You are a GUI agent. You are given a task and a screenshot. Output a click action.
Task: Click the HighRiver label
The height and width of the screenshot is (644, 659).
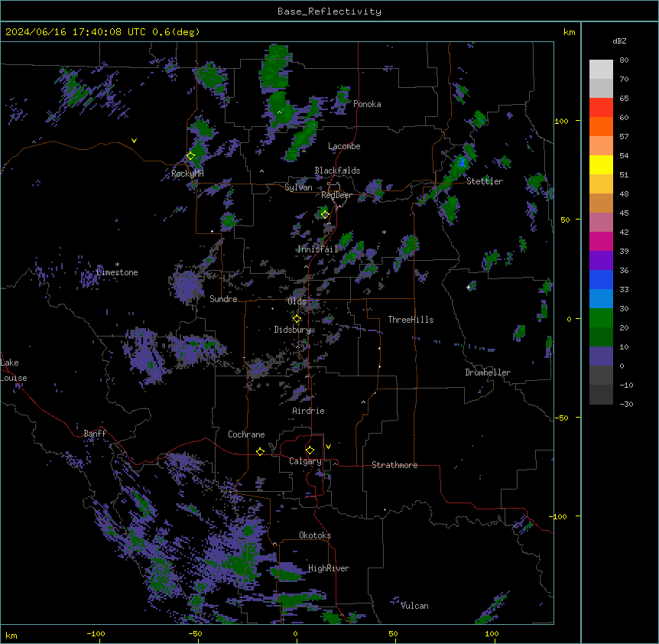329,568
